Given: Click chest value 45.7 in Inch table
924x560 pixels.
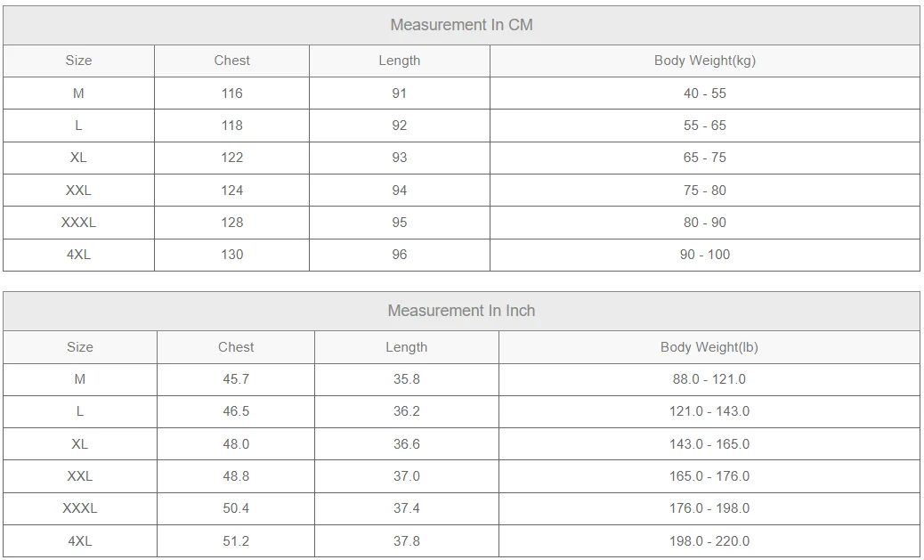Looking at the screenshot, I should coord(236,379).
